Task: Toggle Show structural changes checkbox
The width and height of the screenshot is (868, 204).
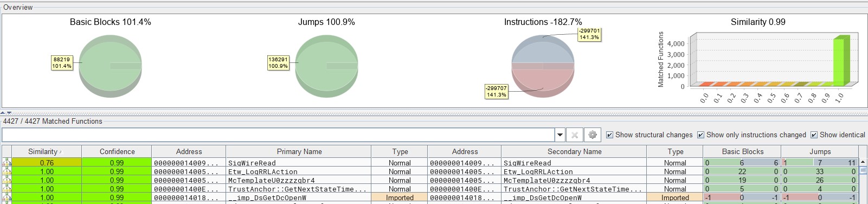Action: click(609, 135)
